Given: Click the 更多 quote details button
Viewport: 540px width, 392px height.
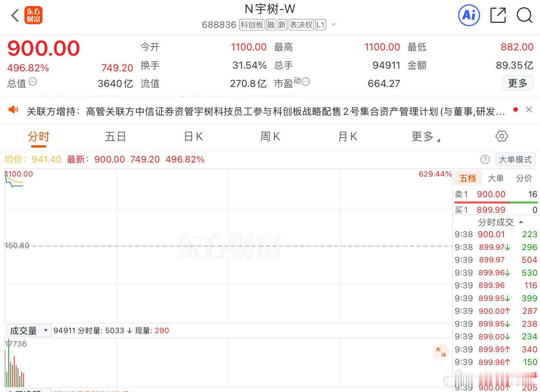Looking at the screenshot, I should (x=517, y=83).
